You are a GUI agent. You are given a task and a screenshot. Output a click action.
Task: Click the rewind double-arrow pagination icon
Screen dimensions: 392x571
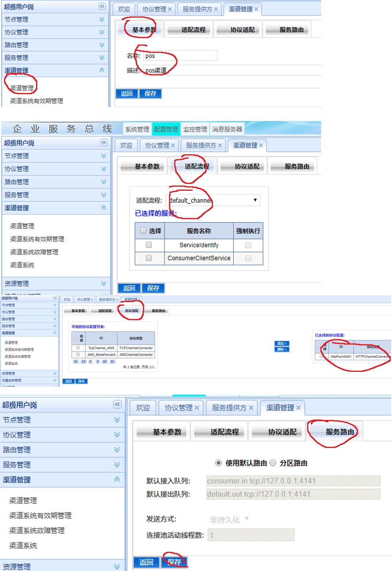pos(83,361)
